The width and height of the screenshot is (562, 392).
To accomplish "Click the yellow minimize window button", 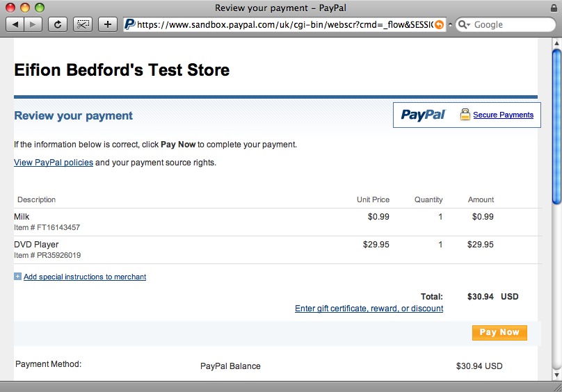I will click(25, 8).
